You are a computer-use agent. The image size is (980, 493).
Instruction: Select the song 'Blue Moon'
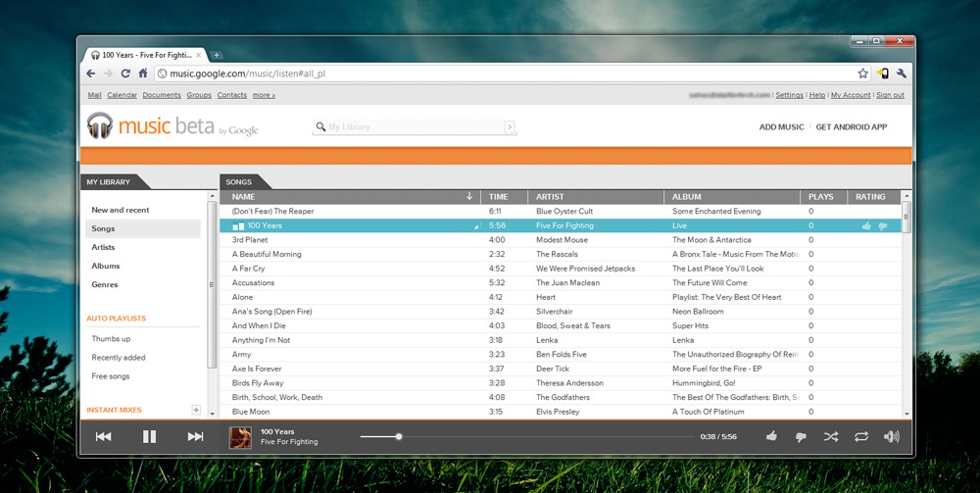point(251,412)
